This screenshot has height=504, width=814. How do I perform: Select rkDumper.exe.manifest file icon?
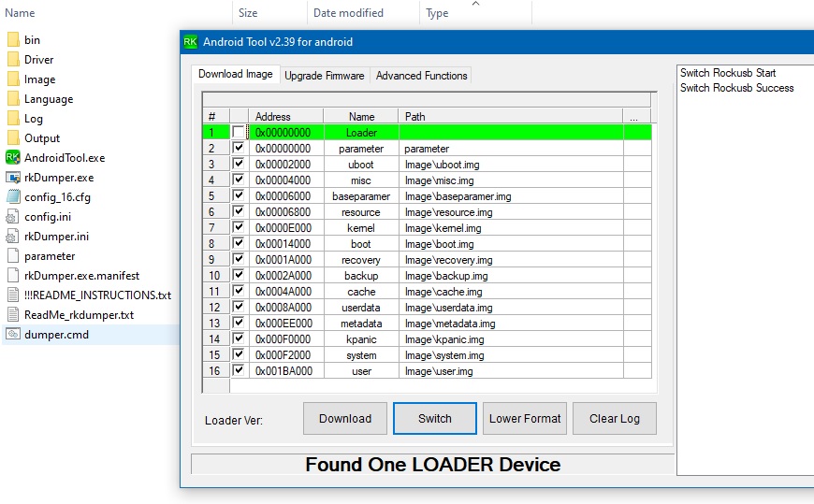point(13,276)
